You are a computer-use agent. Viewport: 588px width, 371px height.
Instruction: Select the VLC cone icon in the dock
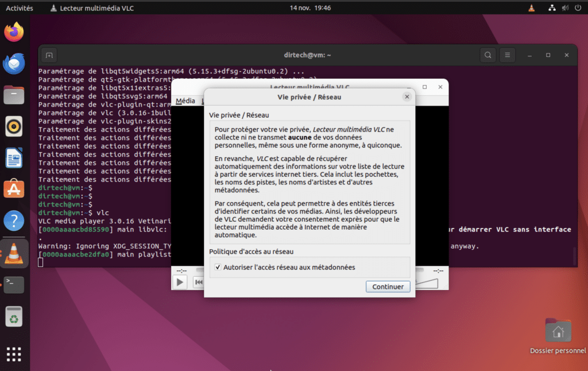[x=14, y=254]
